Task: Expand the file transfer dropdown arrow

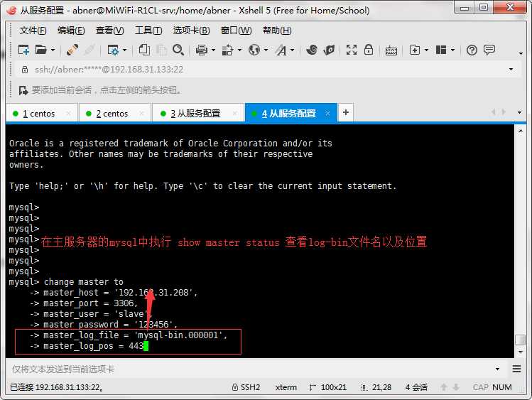Action: coord(240,50)
